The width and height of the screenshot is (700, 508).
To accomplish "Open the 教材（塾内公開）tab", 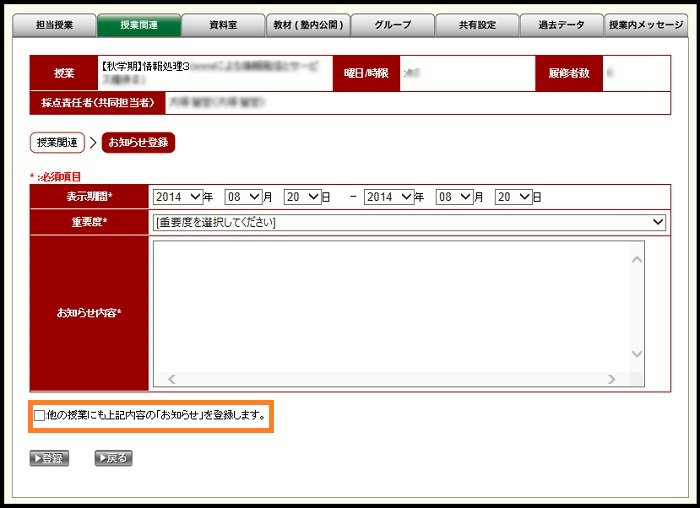I will [307, 25].
